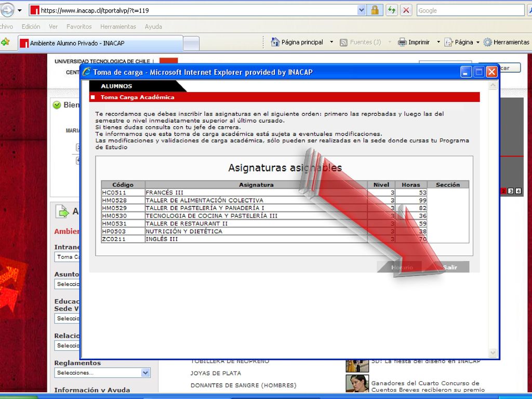The width and height of the screenshot is (532, 399).
Task: Open the Favoritos menu
Action: (79, 26)
